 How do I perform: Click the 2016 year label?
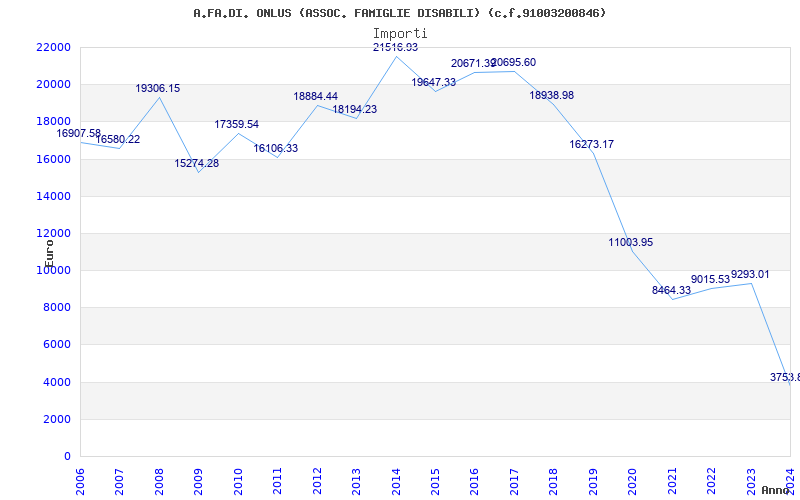coord(474,481)
